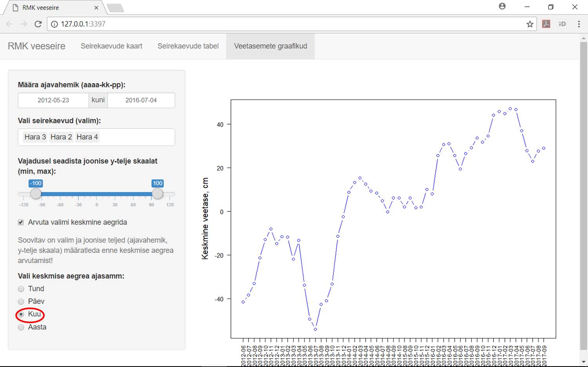This screenshot has width=588, height=367.
Task: Click the RMK veeseire brand link
Action: (x=36, y=46)
